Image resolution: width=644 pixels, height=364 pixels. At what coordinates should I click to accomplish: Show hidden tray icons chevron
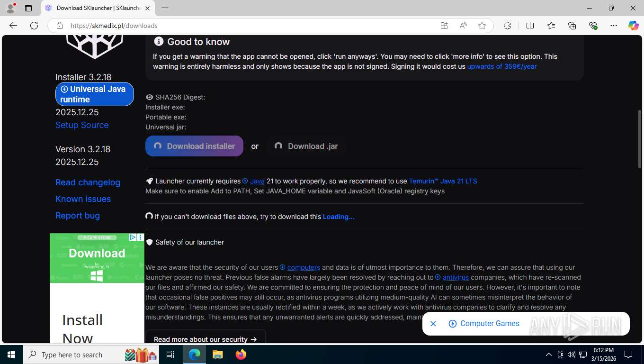(x=549, y=355)
